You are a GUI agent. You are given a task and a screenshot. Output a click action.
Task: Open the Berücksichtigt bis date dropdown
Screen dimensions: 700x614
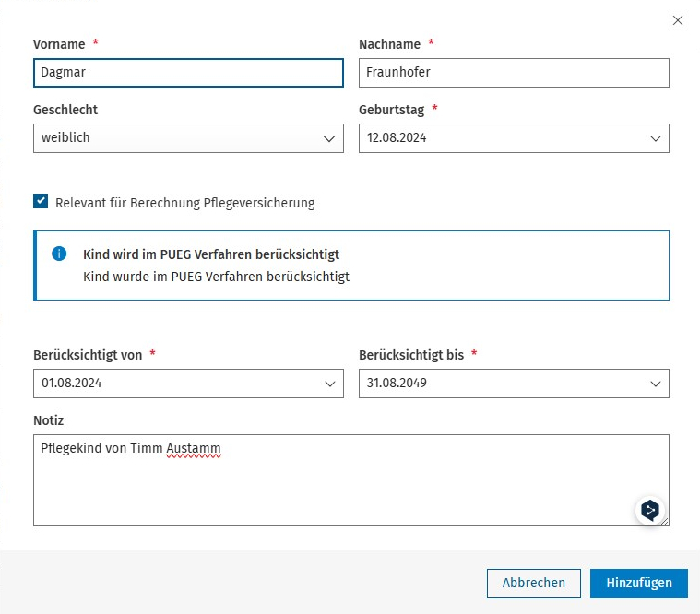pyautogui.click(x=656, y=384)
